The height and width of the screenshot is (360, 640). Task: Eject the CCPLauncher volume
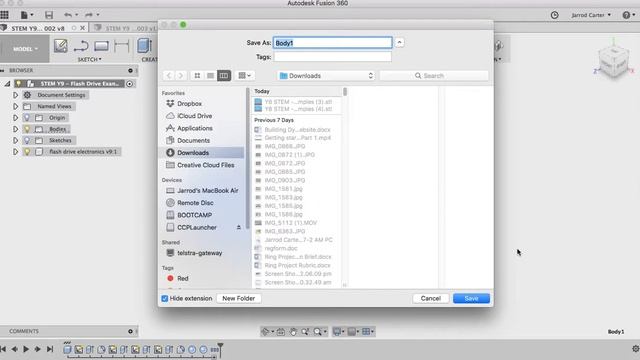[x=239, y=227]
